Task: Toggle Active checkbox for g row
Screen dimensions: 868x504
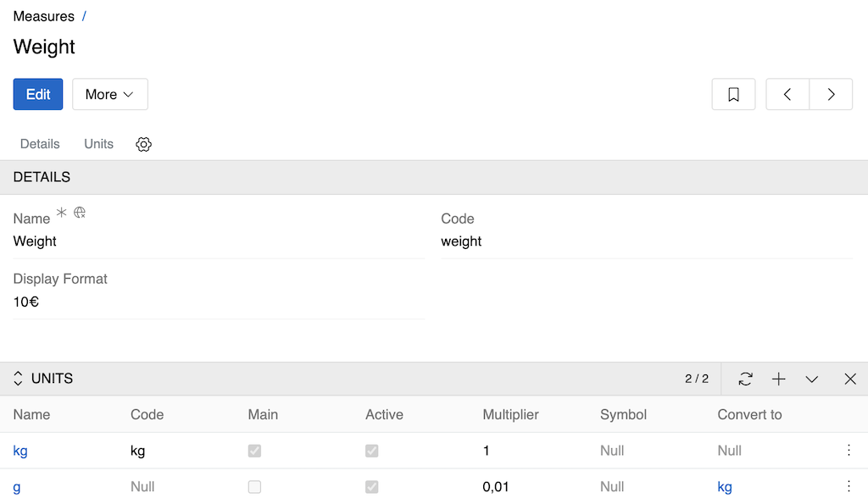Action: click(x=371, y=487)
